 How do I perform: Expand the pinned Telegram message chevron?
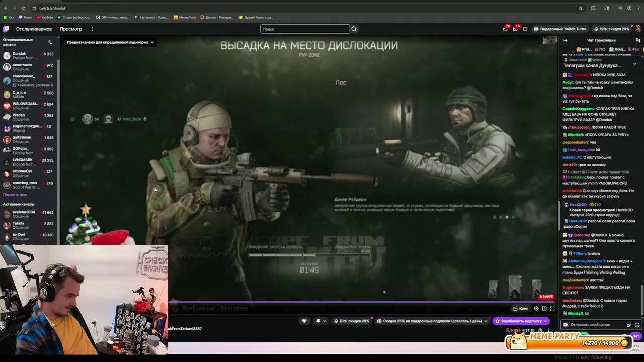pyautogui.click(x=635, y=64)
